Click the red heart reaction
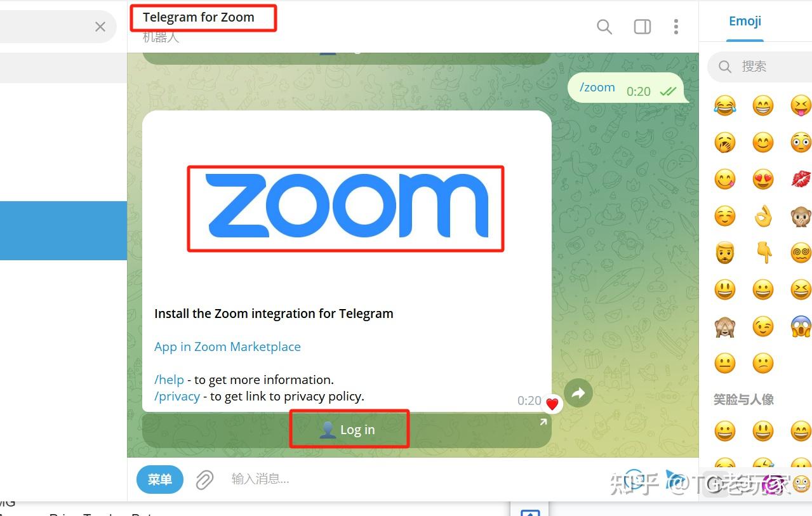 [x=552, y=404]
